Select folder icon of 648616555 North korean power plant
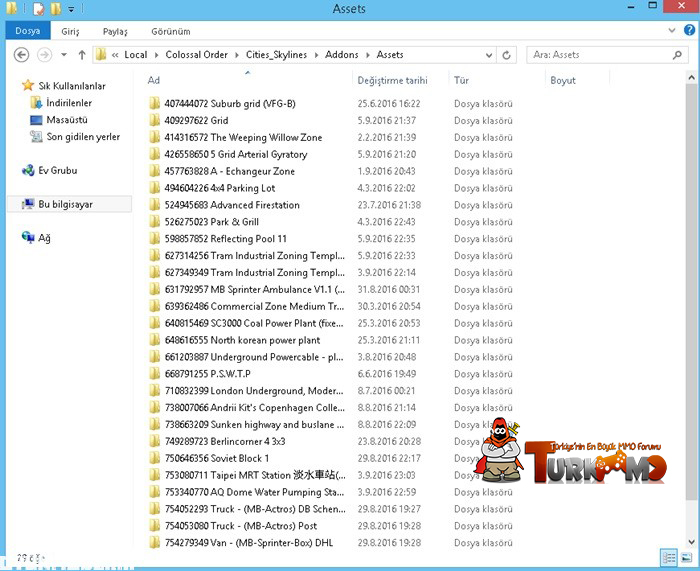The image size is (700, 571). (x=154, y=340)
